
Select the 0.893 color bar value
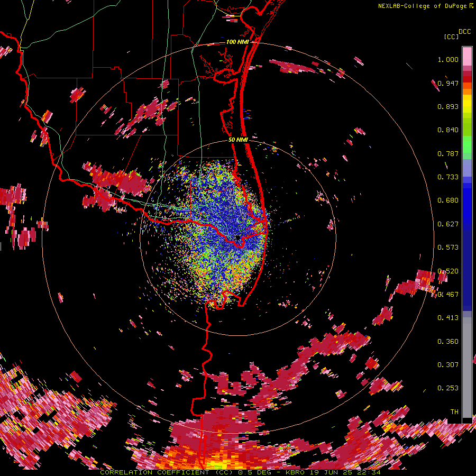448,106
